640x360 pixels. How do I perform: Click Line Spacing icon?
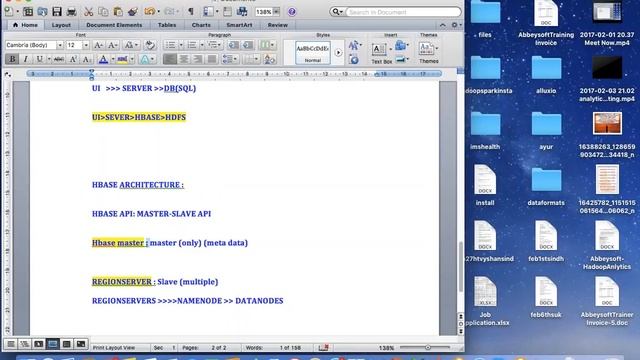pos(230,59)
